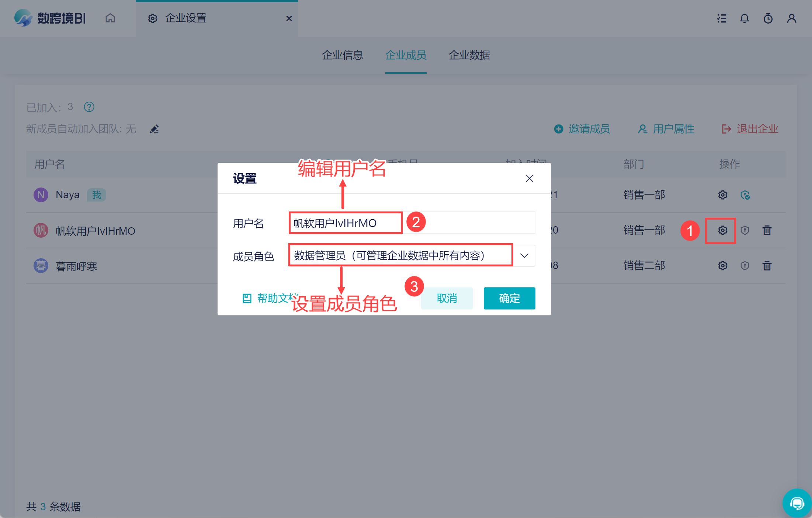The image size is (812, 518).
Task: Close the 设置 dialog with X
Action: tap(529, 179)
